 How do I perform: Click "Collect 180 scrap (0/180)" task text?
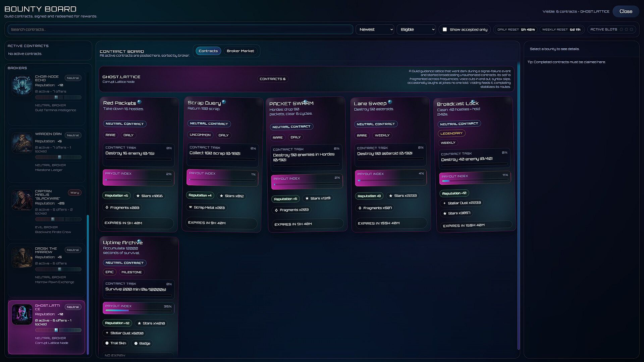[x=215, y=153]
